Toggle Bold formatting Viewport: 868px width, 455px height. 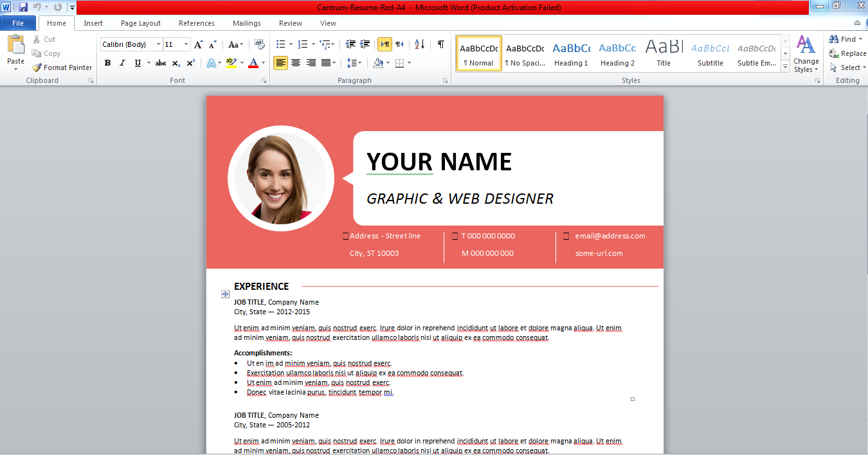107,63
